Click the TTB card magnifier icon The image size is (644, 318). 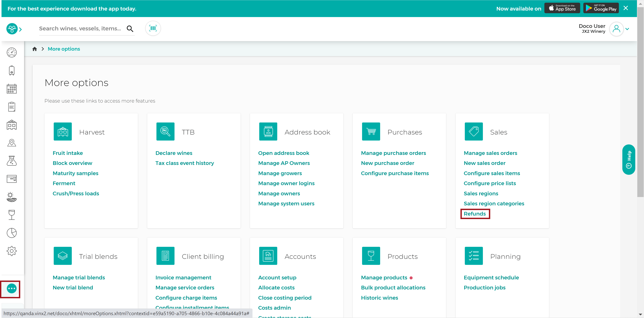[165, 132]
